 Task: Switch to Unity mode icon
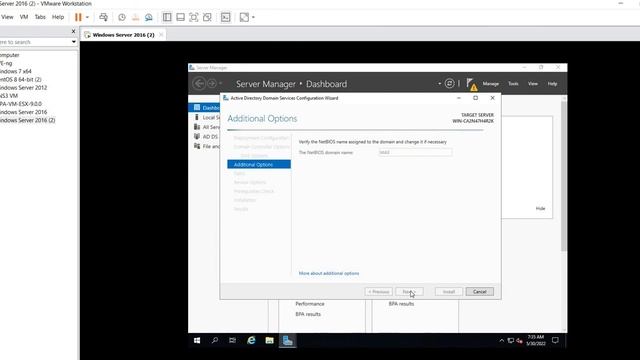[x=207, y=17]
